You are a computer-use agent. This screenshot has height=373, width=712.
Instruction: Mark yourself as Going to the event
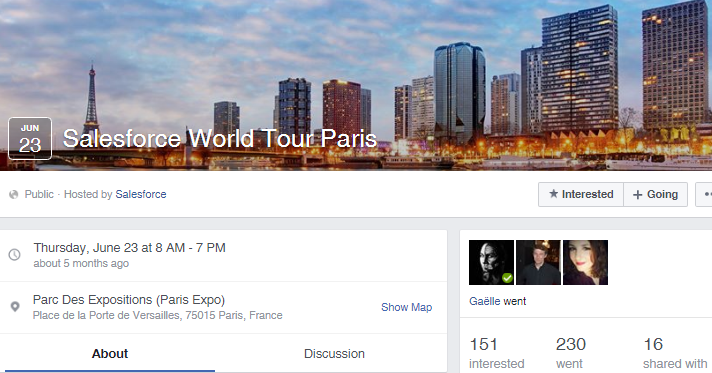656,194
